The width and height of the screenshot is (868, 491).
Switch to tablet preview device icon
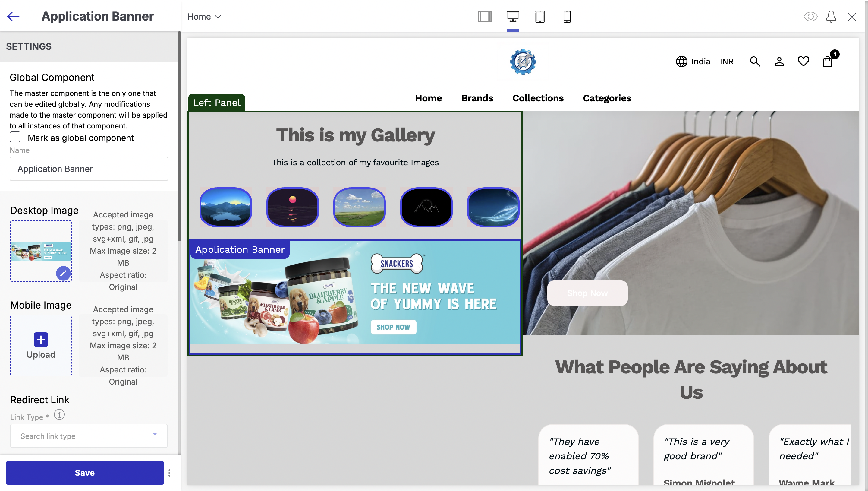(540, 17)
